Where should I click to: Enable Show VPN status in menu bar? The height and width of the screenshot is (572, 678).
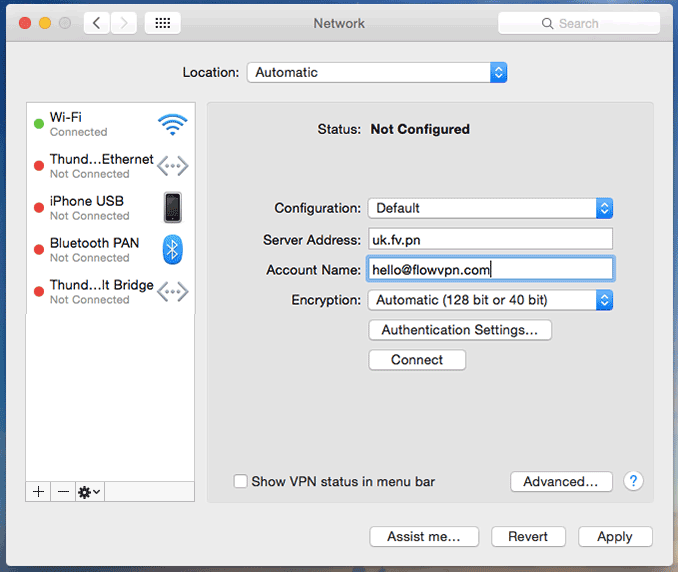point(240,481)
